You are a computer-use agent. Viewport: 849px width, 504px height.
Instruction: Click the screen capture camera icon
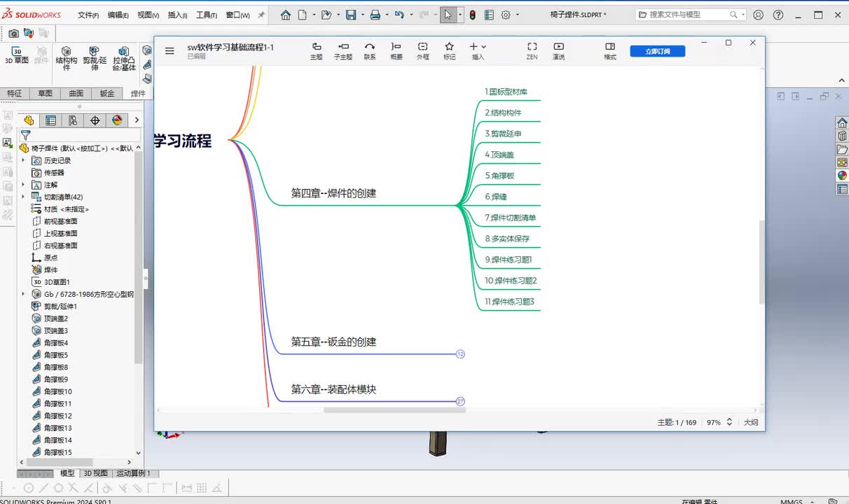(x=13, y=33)
